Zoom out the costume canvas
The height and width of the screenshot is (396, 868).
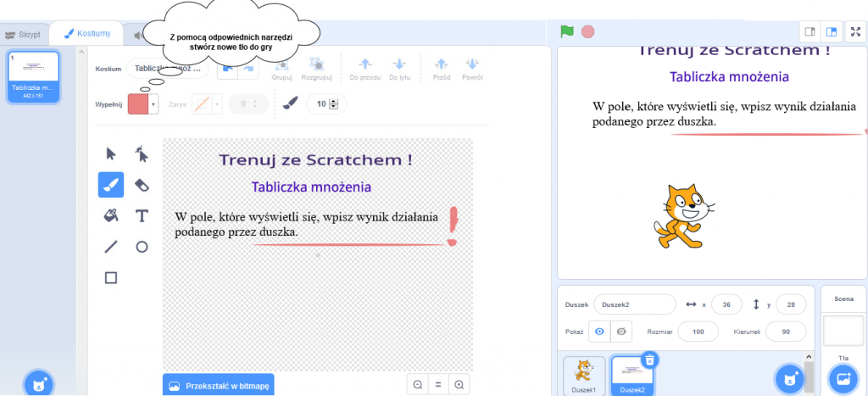click(x=417, y=384)
